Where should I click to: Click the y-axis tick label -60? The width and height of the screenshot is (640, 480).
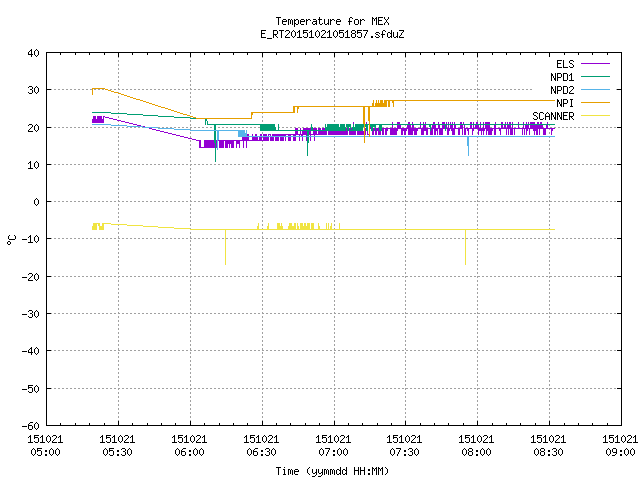pos(31,426)
